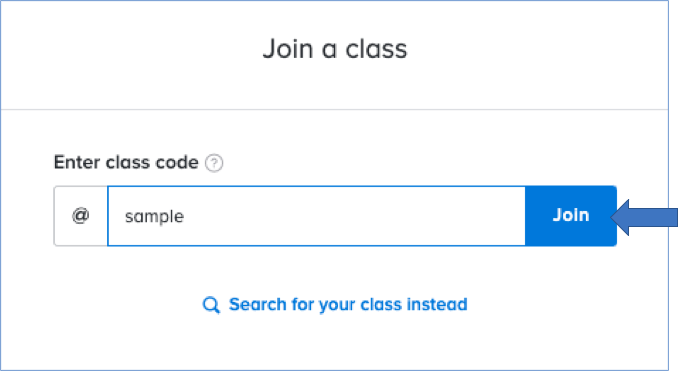678x371 pixels.
Task: Click the white Join text on the button
Action: (571, 215)
